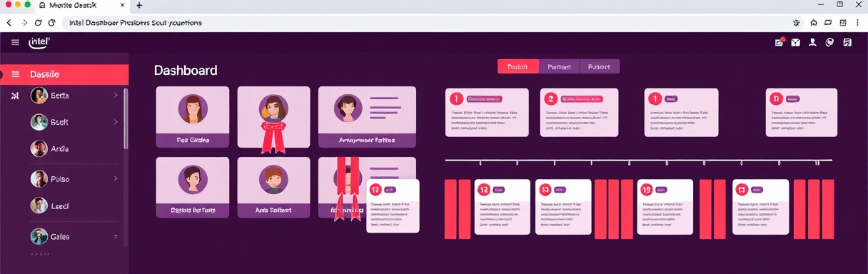This screenshot has width=868, height=274.
Task: Select Leecl in the sidebar
Action: pos(59,206)
